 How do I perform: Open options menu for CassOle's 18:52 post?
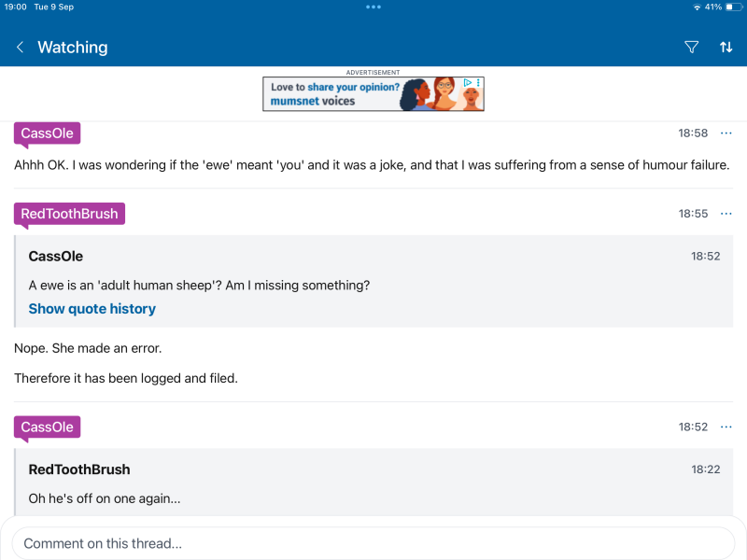click(726, 427)
